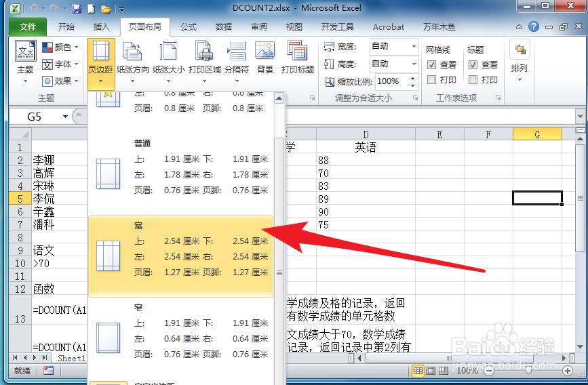Select the 宽 wide margins preset
This screenshot has height=385, width=588.
181,256
